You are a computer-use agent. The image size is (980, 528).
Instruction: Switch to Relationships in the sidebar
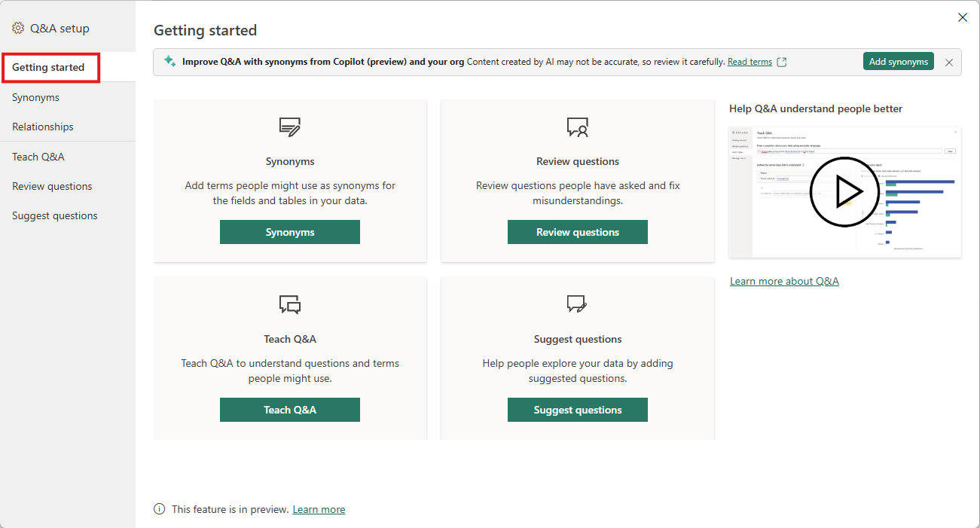pos(43,127)
